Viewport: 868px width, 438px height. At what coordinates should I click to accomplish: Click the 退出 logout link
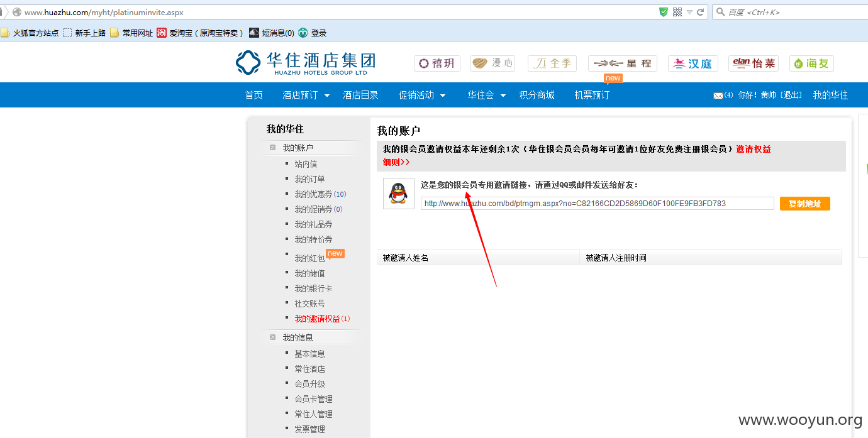[x=791, y=96]
